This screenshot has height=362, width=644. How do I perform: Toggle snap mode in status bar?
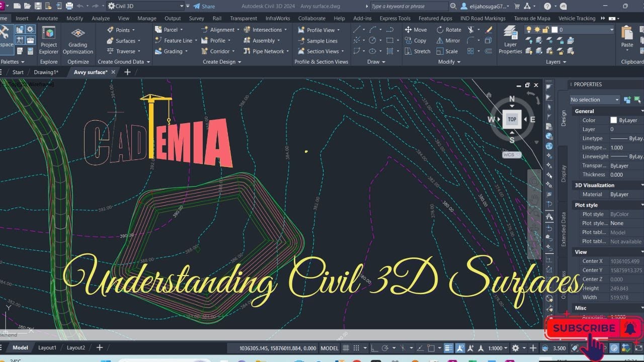click(357, 348)
